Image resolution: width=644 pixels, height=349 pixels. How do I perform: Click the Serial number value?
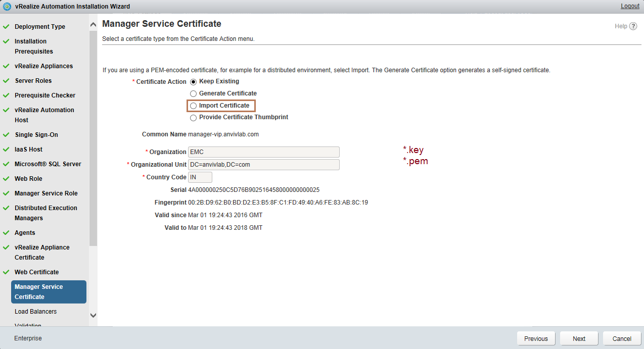coord(254,190)
